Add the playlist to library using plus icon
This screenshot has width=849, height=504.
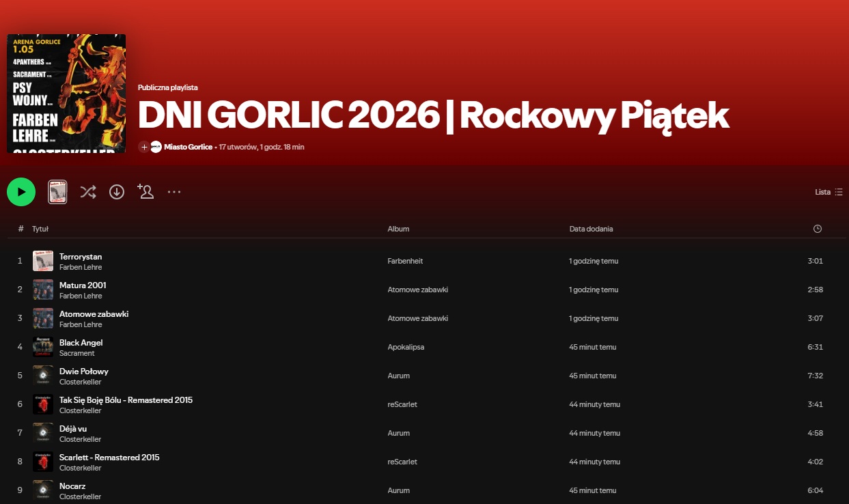click(x=143, y=147)
